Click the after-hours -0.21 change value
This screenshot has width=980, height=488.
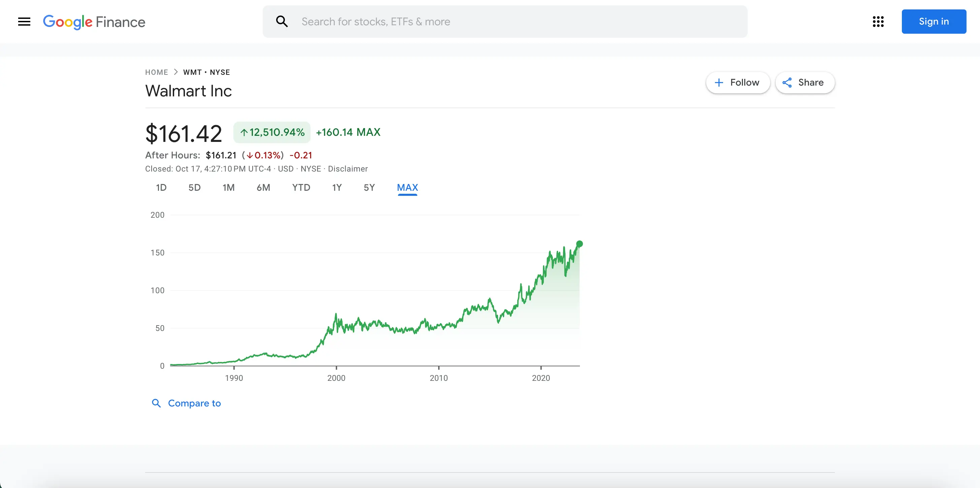coord(301,155)
